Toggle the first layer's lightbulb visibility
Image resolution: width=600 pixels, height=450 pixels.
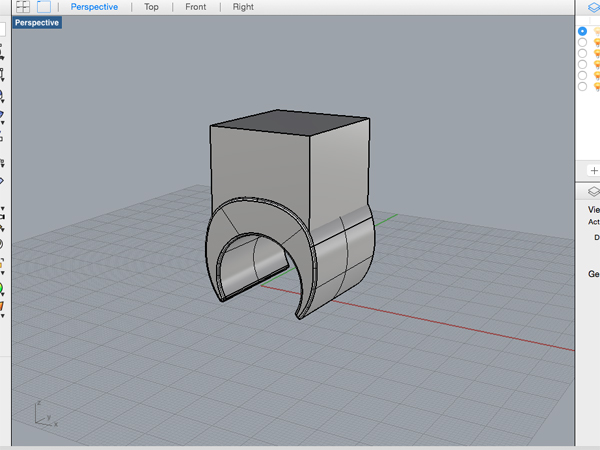click(597, 31)
